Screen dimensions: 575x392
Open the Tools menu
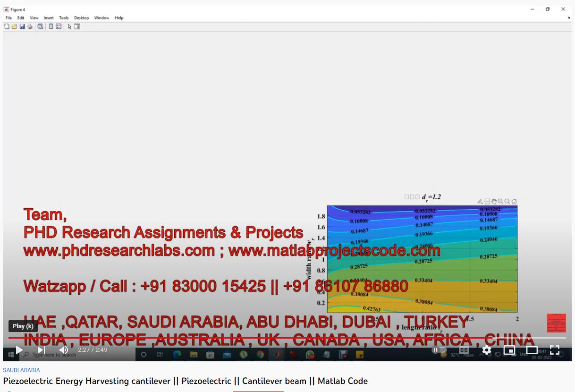64,18
